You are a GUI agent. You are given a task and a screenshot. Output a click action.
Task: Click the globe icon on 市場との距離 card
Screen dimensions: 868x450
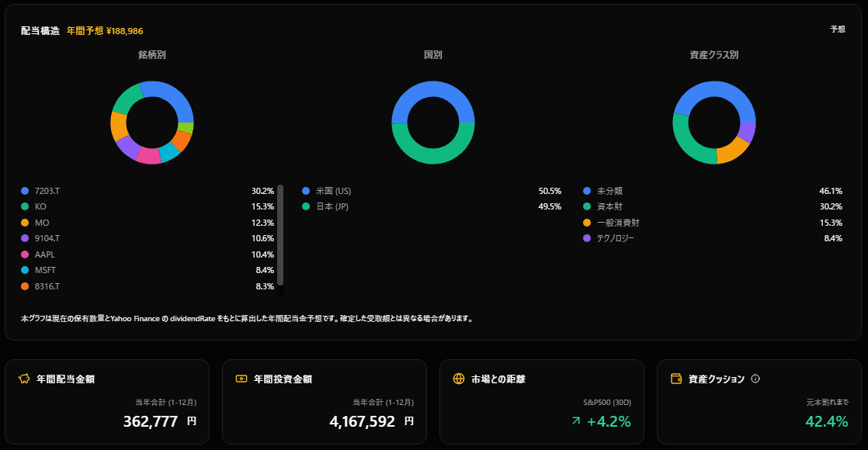(x=457, y=378)
